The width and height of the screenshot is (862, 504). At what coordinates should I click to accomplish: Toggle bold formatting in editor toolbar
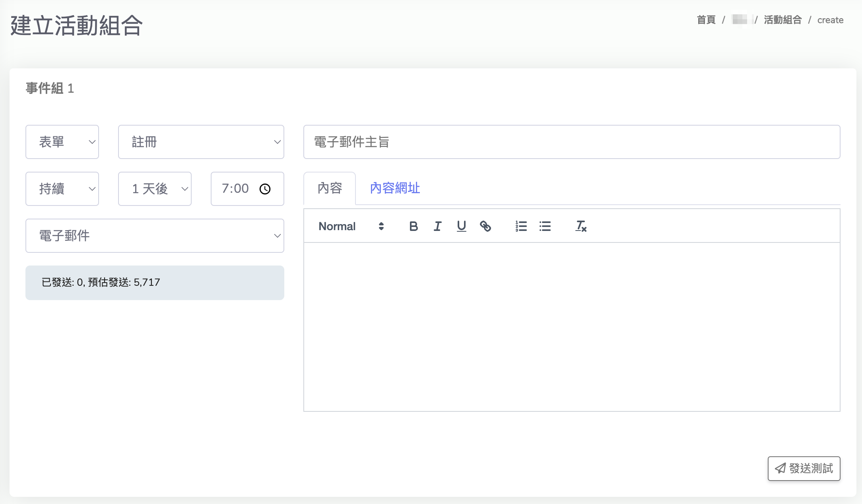[414, 226]
